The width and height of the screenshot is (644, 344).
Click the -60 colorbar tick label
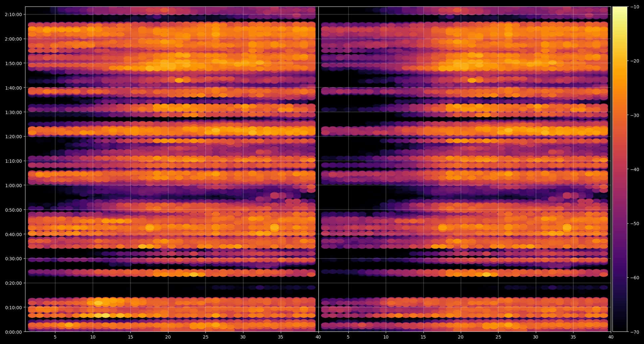tap(635, 278)
